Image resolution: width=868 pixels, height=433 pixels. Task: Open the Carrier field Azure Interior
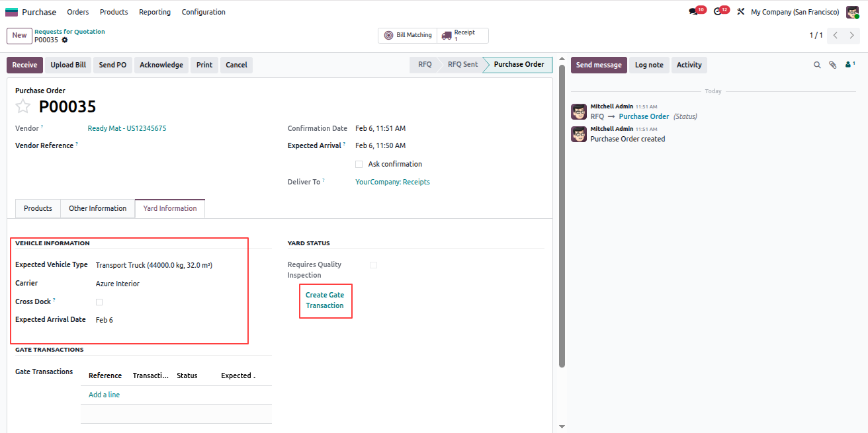click(x=183, y=284)
